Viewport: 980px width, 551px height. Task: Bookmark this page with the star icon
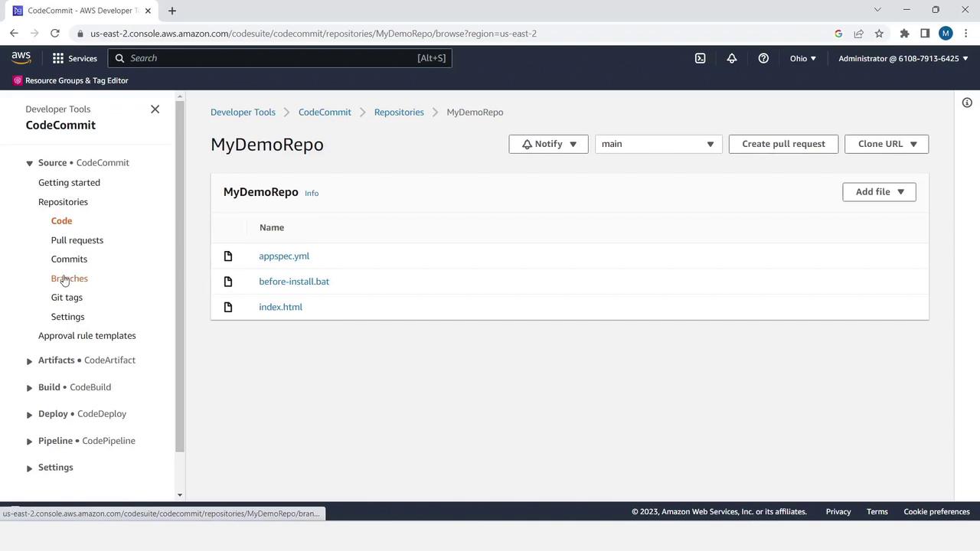click(879, 34)
